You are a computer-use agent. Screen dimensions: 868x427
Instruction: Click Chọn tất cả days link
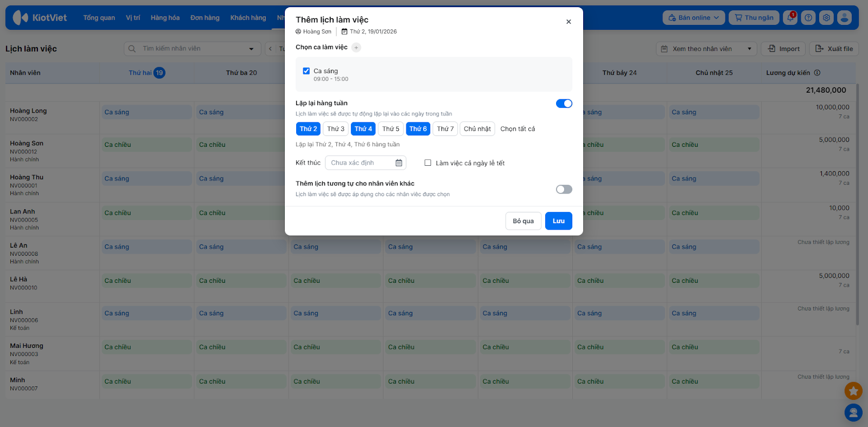click(518, 129)
